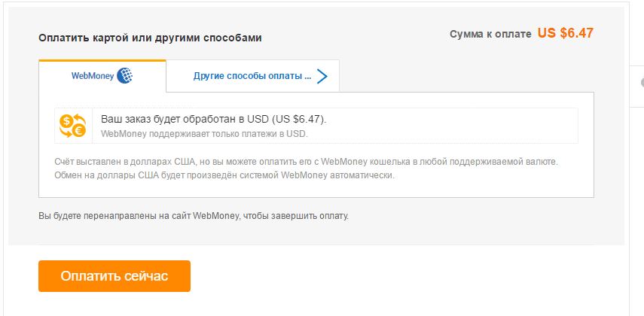This screenshot has height=316, width=644.
Task: Click the heading "Оплатить картой или другими способами"
Action: 150,37
